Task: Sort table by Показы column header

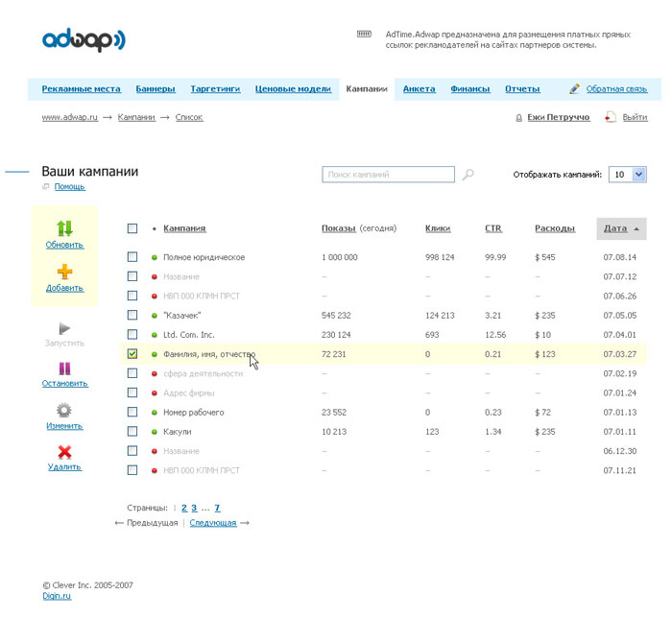Action: click(x=338, y=228)
